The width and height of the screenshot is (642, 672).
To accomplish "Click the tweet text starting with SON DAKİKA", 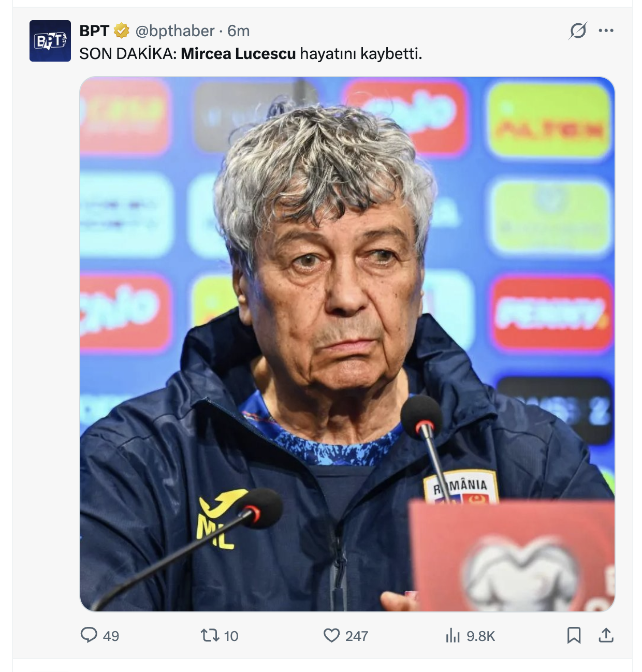I will (x=251, y=54).
